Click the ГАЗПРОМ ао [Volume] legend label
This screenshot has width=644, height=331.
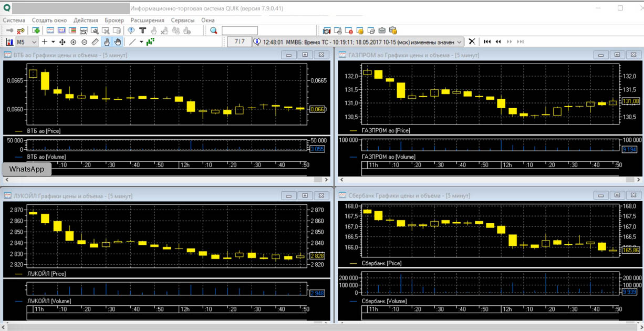pos(388,157)
